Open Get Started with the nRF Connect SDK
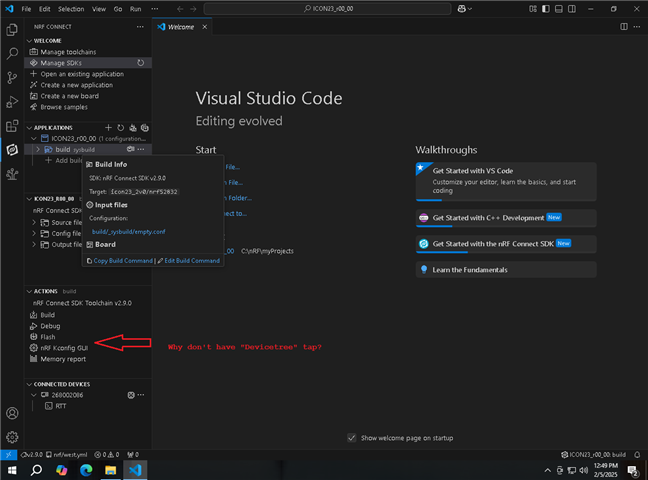 506,244
